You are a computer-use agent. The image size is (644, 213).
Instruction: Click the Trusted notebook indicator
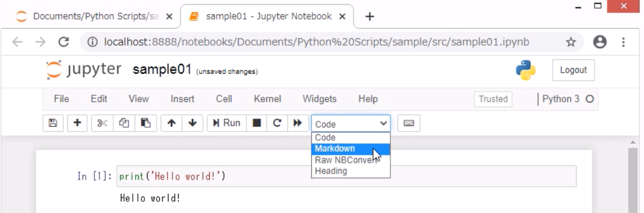point(493,99)
